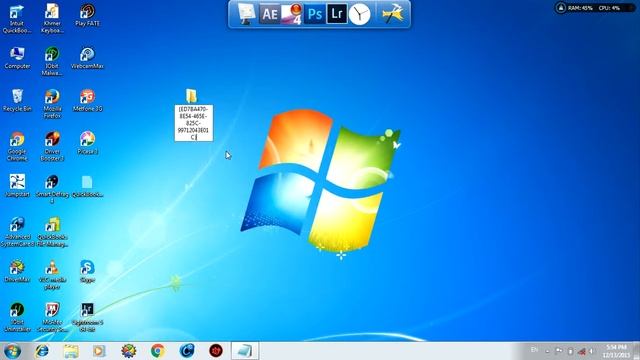Screen dimensions: 640x360
Task: Open the network tray icon with red mark
Action: click(x=582, y=351)
